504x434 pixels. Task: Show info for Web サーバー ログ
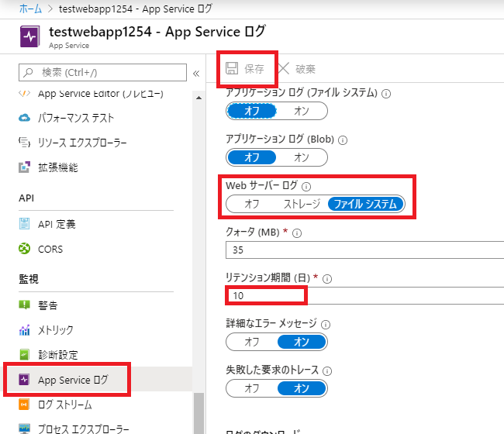306,187
